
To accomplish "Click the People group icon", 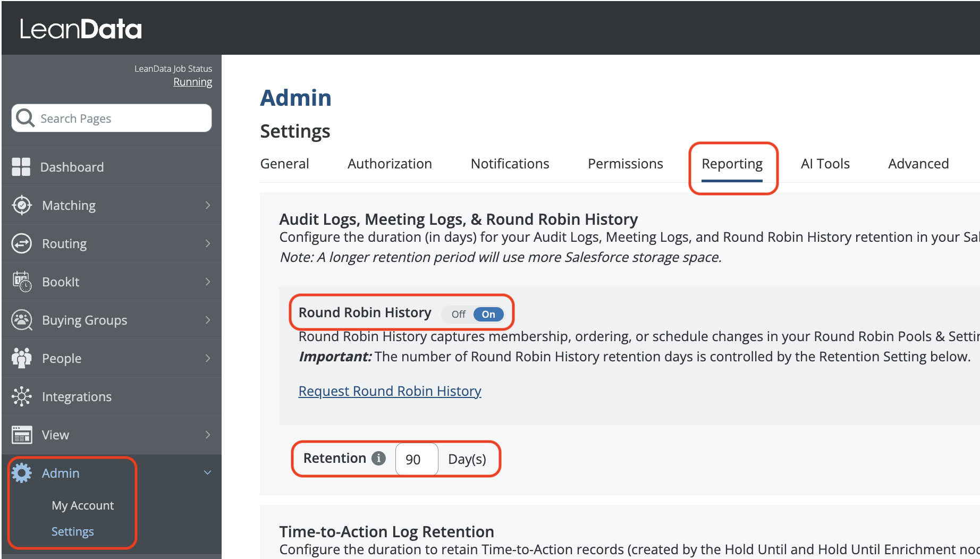I will coord(22,358).
